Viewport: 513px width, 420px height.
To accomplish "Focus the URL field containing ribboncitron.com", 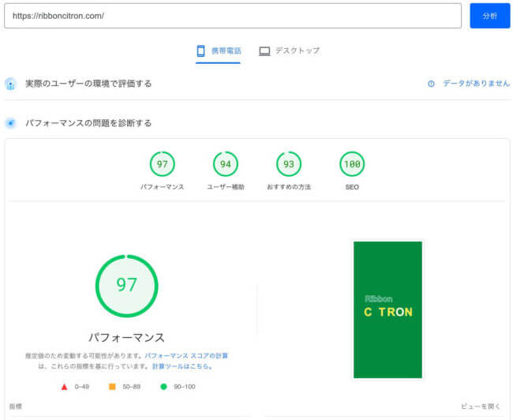I will click(x=232, y=16).
